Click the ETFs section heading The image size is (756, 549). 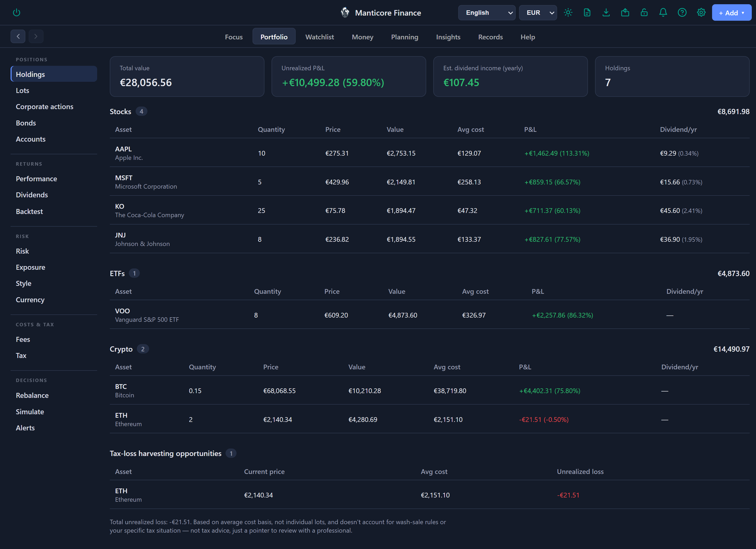(x=117, y=273)
